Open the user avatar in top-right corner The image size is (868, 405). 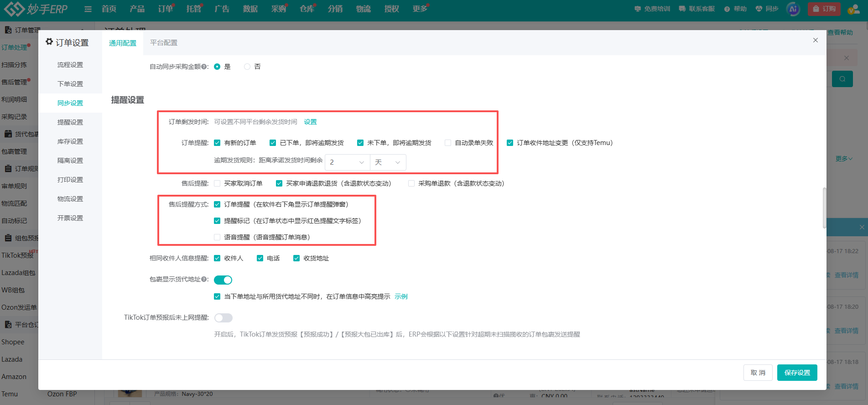coord(853,10)
